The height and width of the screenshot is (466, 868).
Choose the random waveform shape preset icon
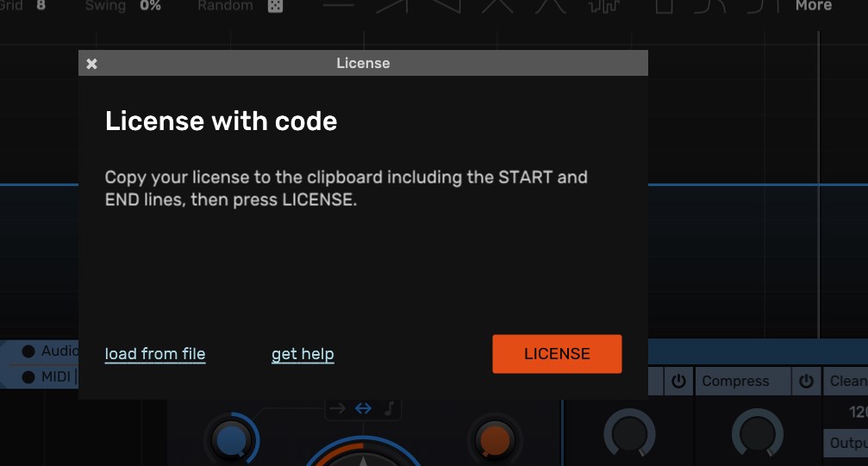click(604, 6)
